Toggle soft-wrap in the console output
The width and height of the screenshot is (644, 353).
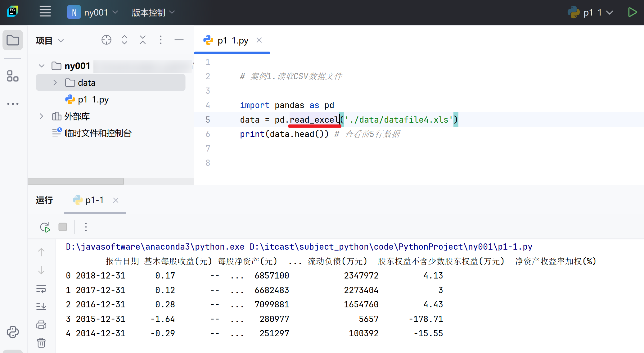point(41,289)
